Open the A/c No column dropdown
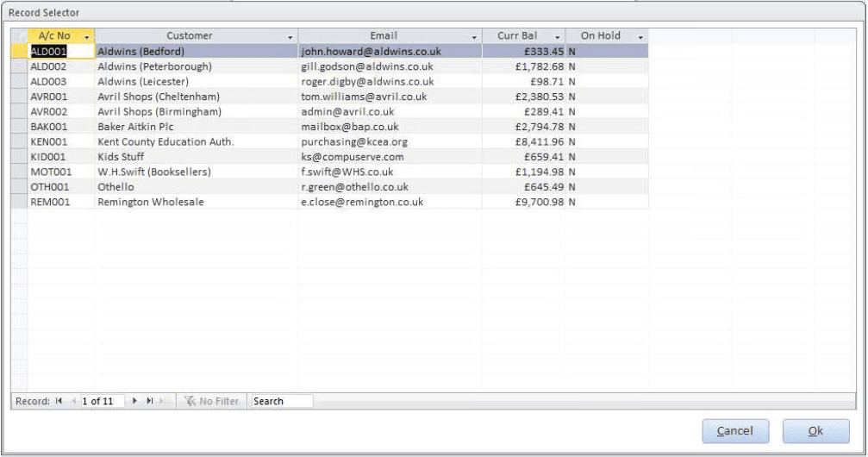868x457 pixels. click(x=86, y=37)
